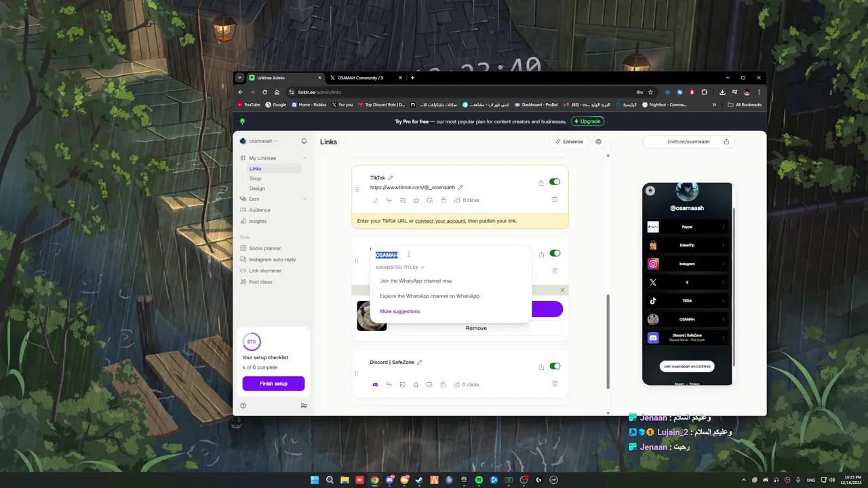Click the Enhance button
Viewport: 868px width, 488px height.
(x=569, y=142)
